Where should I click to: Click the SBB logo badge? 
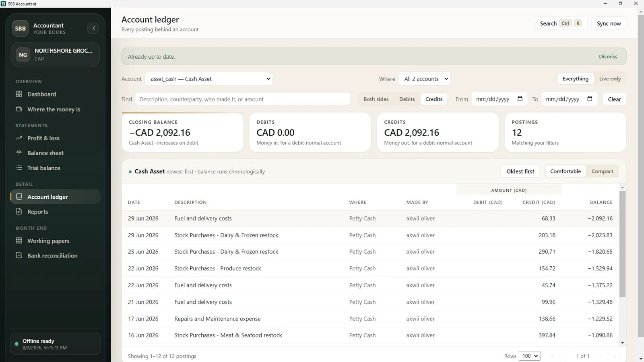pyautogui.click(x=21, y=29)
